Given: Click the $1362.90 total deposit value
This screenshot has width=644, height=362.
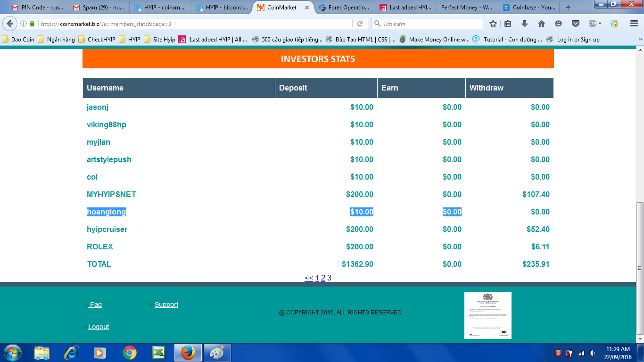Looking at the screenshot, I should point(357,264).
